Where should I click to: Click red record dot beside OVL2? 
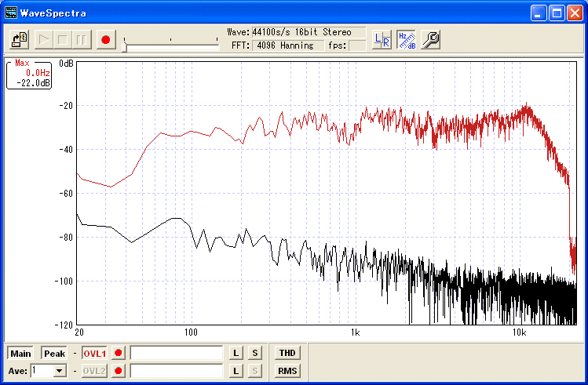[119, 371]
